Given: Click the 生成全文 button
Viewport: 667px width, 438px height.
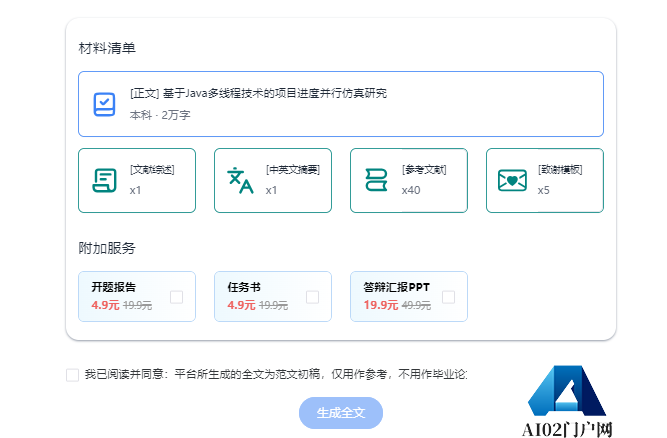Looking at the screenshot, I should pyautogui.click(x=341, y=413).
